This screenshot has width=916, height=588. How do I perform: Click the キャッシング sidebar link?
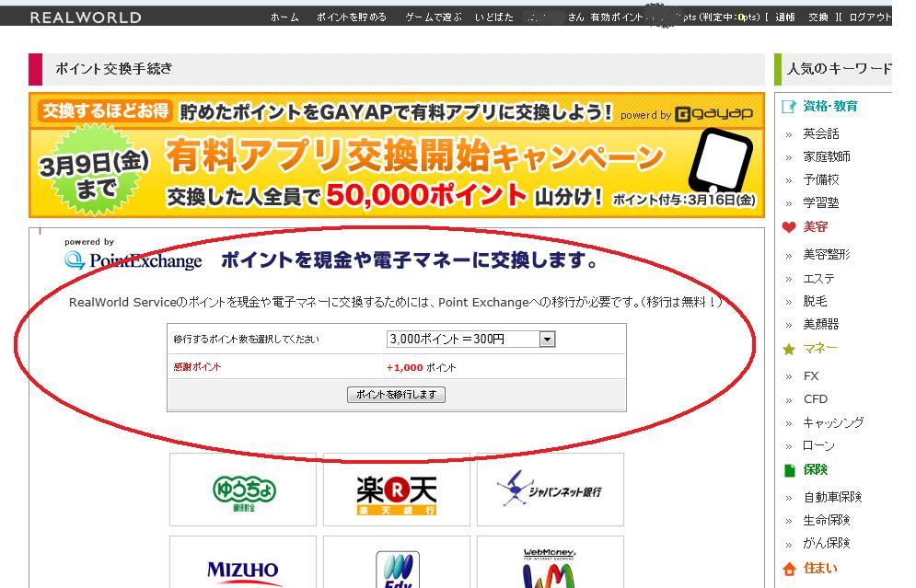coord(833,422)
